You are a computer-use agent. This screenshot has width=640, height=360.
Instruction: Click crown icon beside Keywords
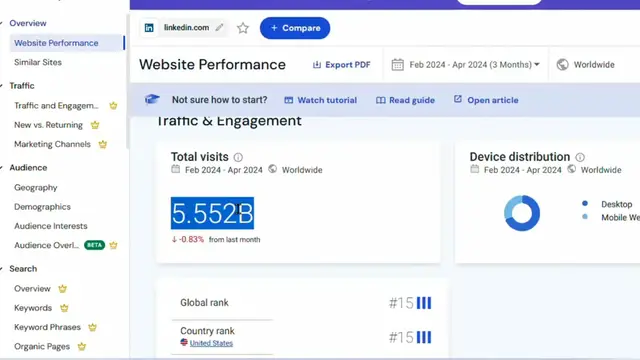(x=64, y=308)
